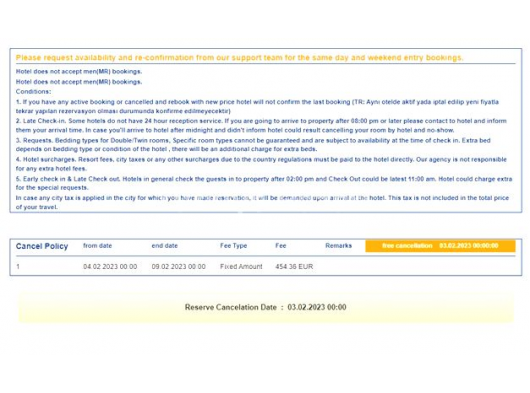Image resolution: width=530 pixels, height=393 pixels.
Task: Click the 'end date' column header
Action: click(x=165, y=246)
